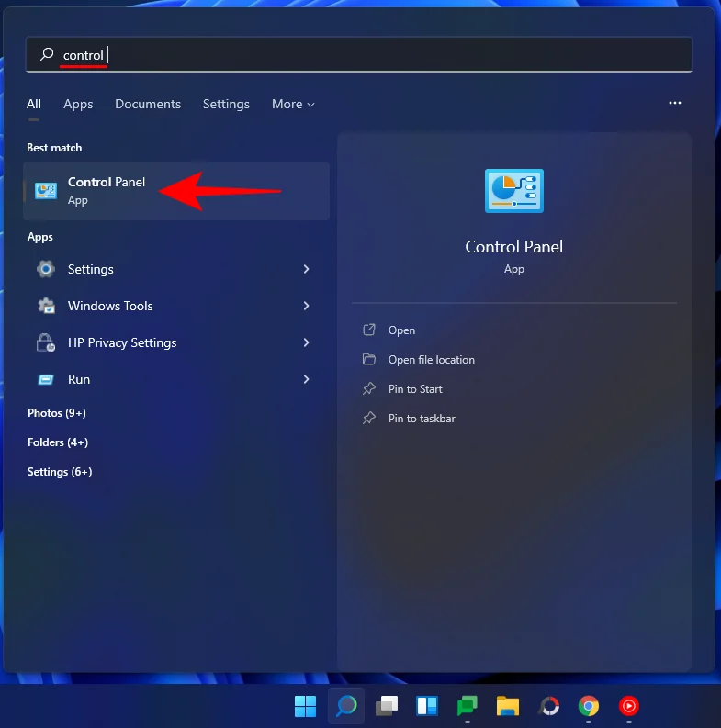Expand the Settings app result arrow

click(x=306, y=269)
